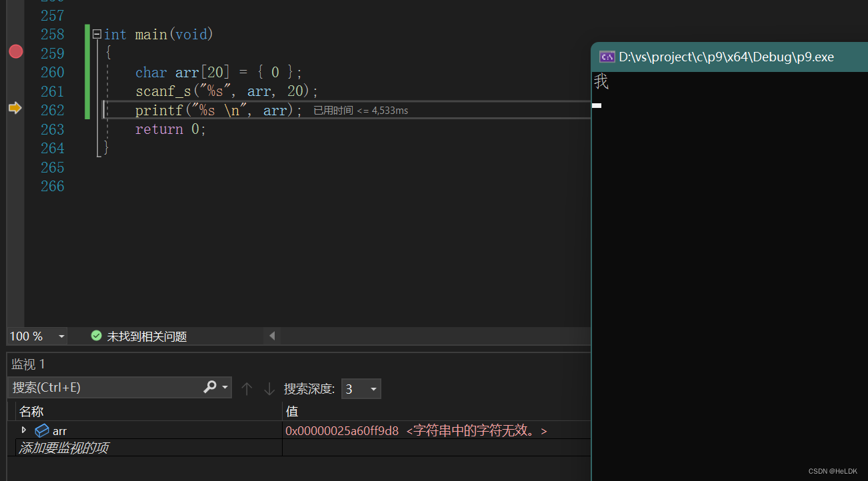868x481 pixels.
Task: Open the search options dropdown arrow
Action: point(225,388)
